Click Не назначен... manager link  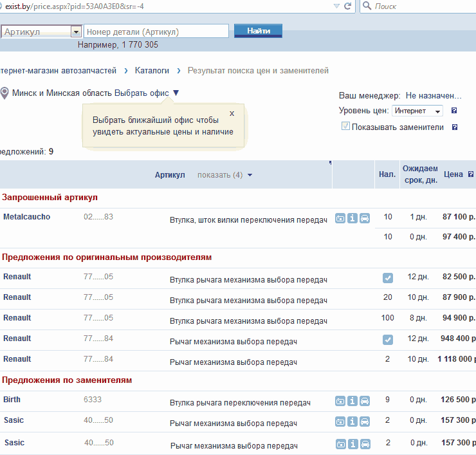434,96
